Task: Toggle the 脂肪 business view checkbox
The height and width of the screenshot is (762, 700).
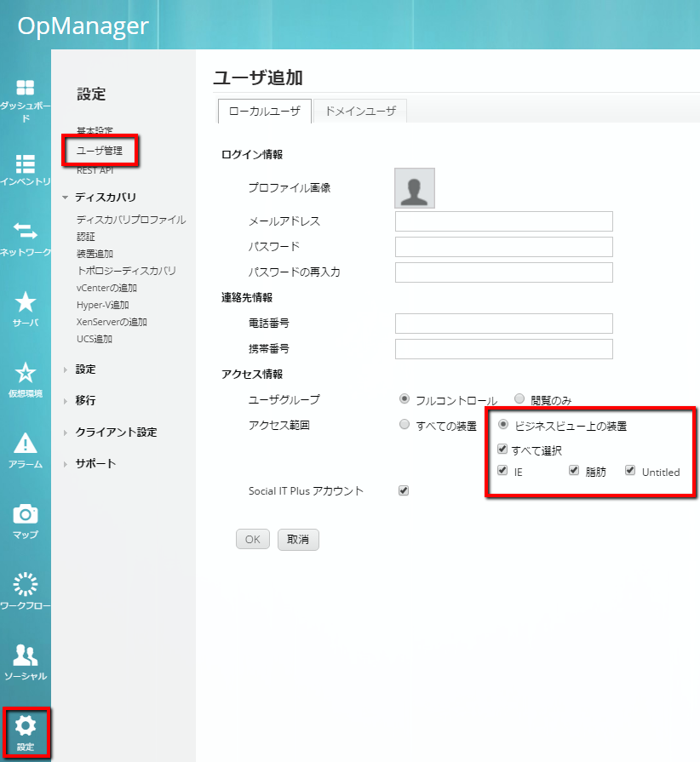Action: click(574, 470)
